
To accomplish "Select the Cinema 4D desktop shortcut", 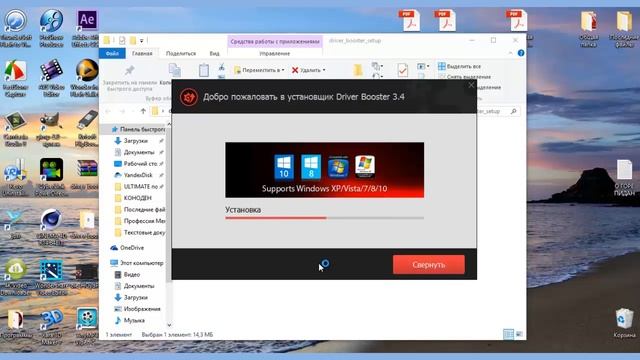I will (x=51, y=227).
